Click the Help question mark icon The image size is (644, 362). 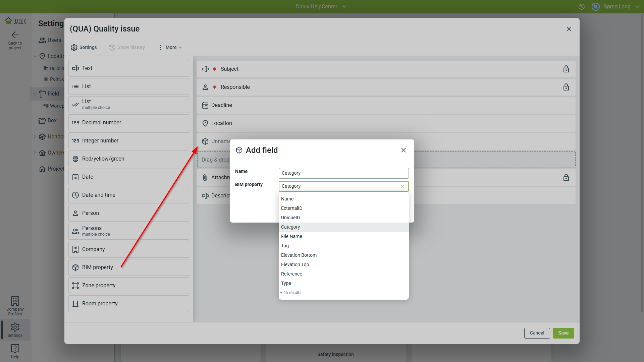point(15,349)
